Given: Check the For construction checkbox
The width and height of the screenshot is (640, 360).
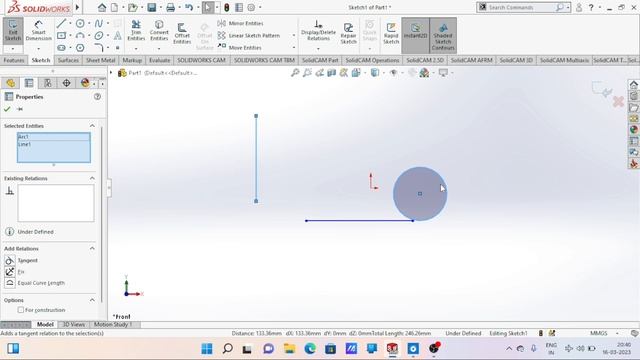Looking at the screenshot, I should point(21,310).
